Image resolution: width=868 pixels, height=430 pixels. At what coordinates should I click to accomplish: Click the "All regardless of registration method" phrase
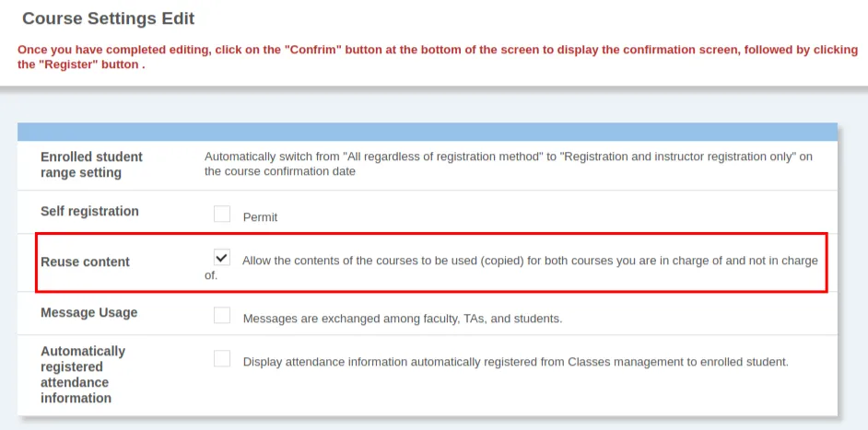click(441, 157)
